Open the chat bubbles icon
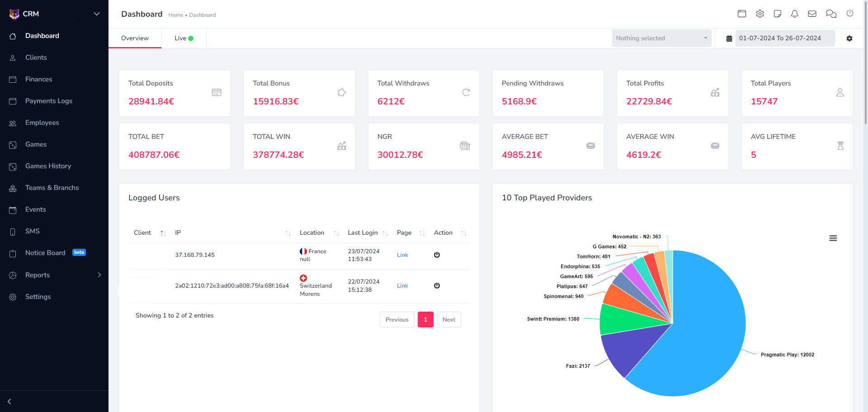This screenshot has height=412, width=868. 831,14
